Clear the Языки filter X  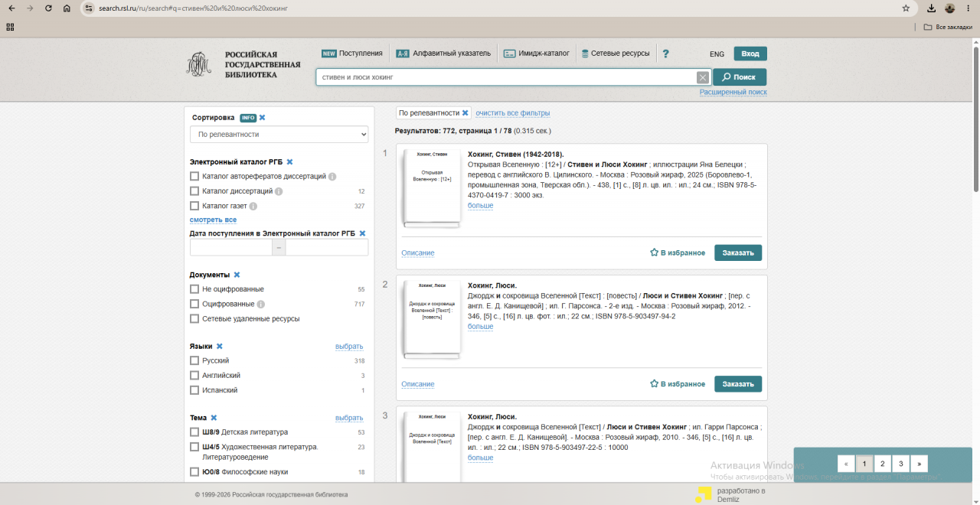click(219, 347)
